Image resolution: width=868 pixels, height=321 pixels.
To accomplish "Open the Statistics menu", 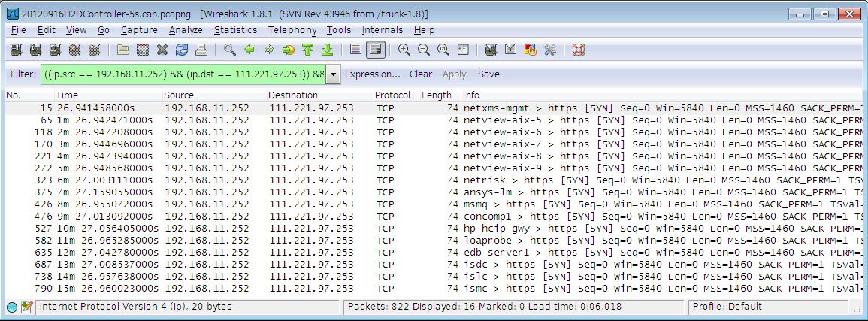I will (x=235, y=30).
